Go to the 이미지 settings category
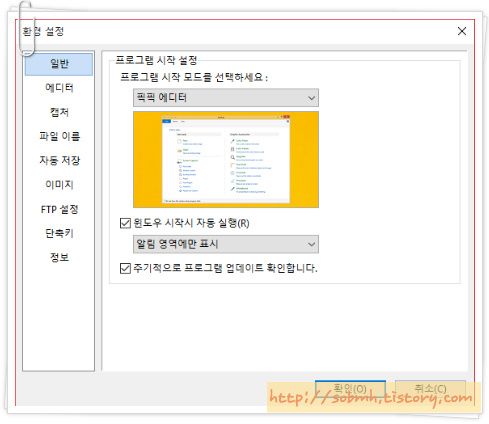489x424 pixels. coord(59,185)
